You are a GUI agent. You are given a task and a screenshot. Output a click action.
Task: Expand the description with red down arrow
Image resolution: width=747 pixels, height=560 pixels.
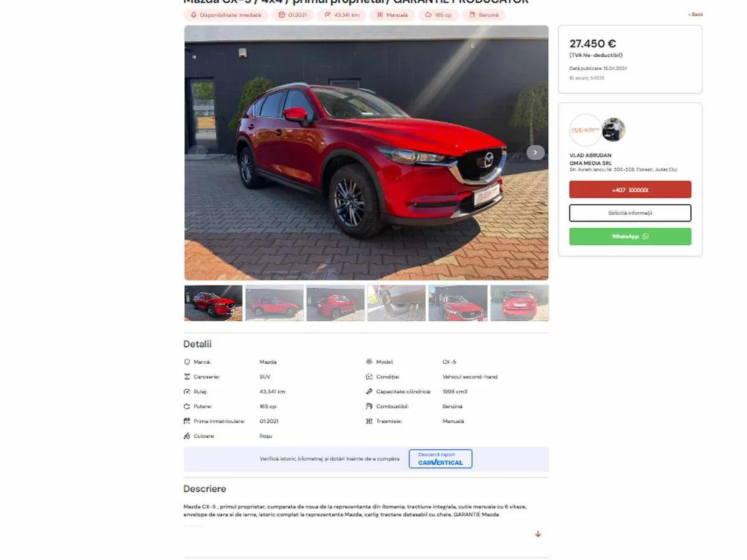pos(538,534)
